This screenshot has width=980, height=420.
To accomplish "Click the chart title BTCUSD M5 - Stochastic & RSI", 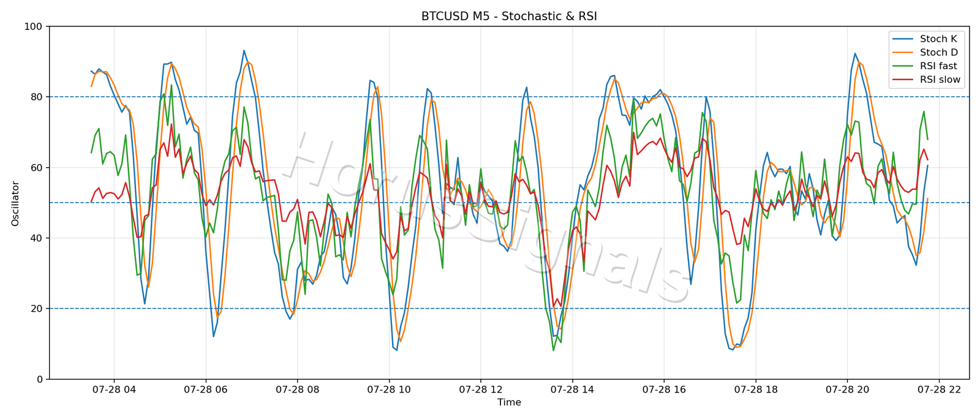I will coord(509,17).
